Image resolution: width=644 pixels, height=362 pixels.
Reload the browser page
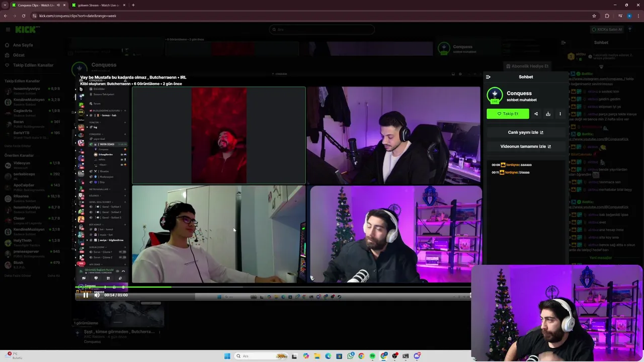tap(23, 16)
